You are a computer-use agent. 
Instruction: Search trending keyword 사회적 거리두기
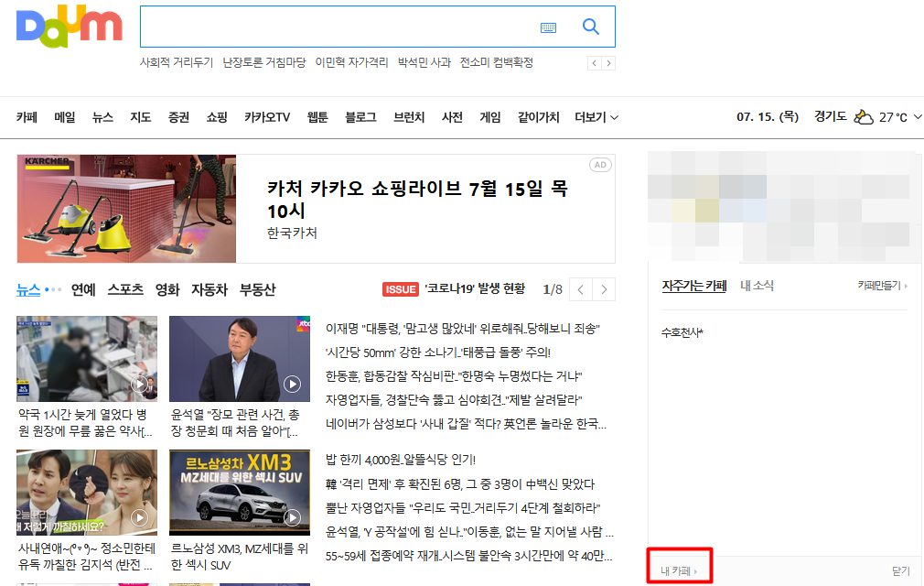[177, 62]
